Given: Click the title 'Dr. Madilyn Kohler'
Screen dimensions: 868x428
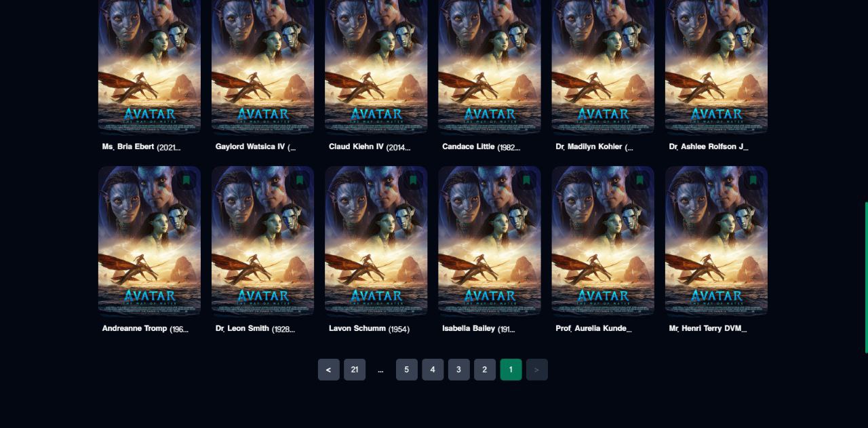Looking at the screenshot, I should point(589,147).
